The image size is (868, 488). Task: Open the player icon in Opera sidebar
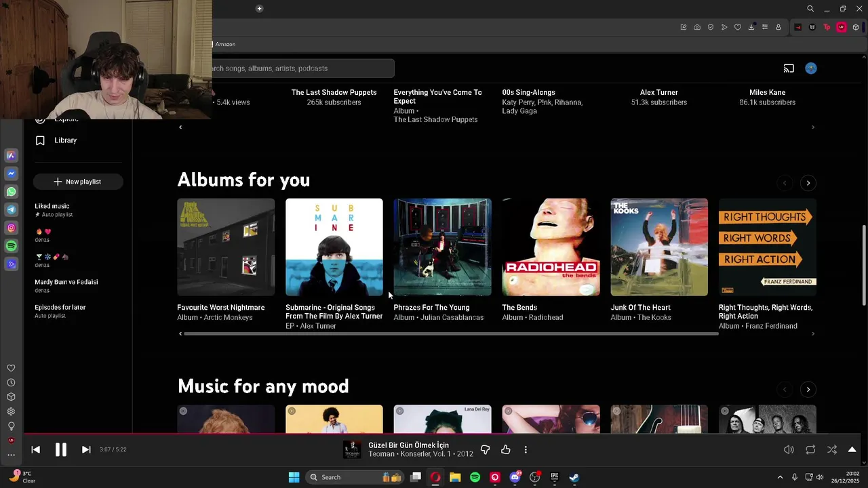[x=11, y=264]
